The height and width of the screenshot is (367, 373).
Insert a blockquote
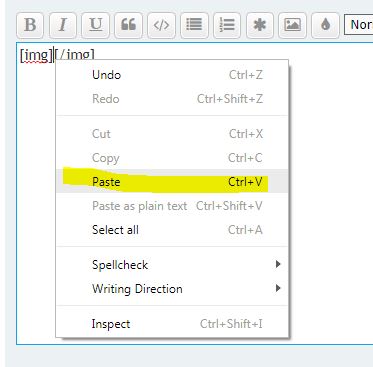(128, 25)
